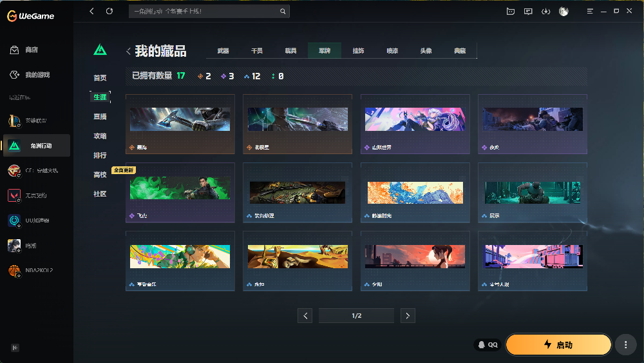The height and width of the screenshot is (363, 644).
Task: Select the League of Legends game icon
Action: pyautogui.click(x=14, y=121)
